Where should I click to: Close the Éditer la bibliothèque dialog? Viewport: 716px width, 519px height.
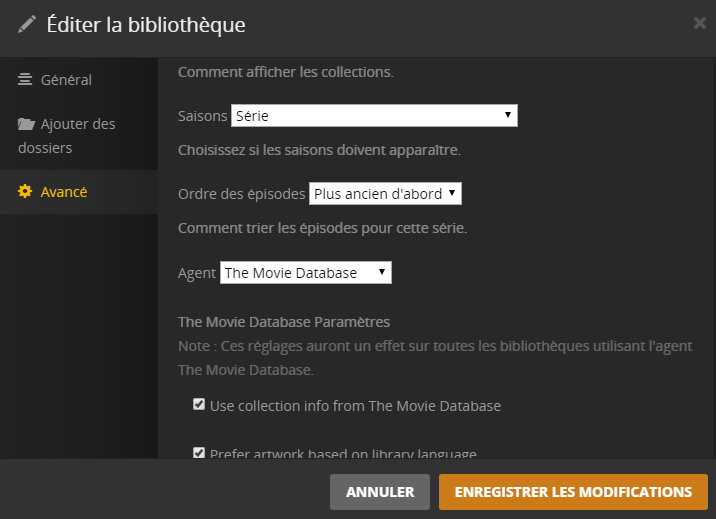tap(699, 24)
